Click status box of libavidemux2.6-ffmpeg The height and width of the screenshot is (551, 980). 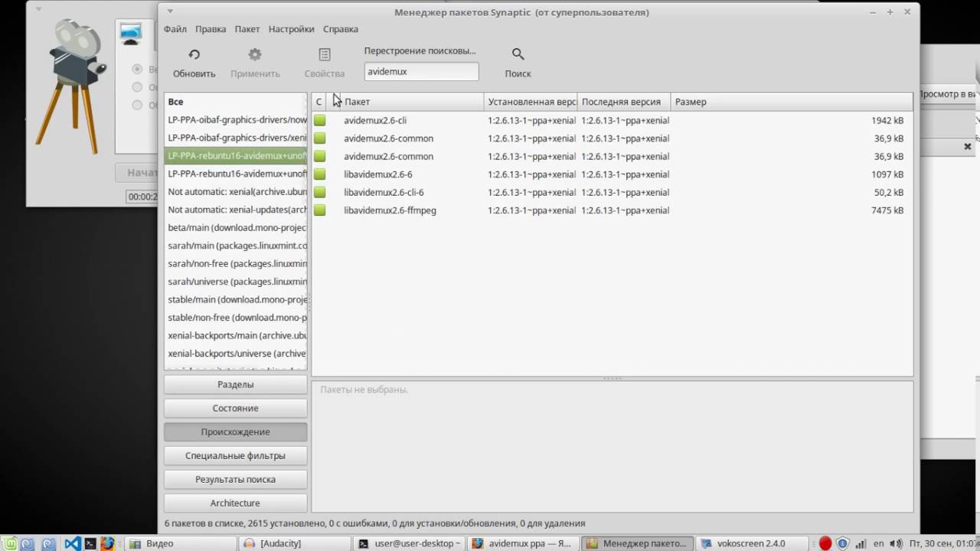coord(319,210)
